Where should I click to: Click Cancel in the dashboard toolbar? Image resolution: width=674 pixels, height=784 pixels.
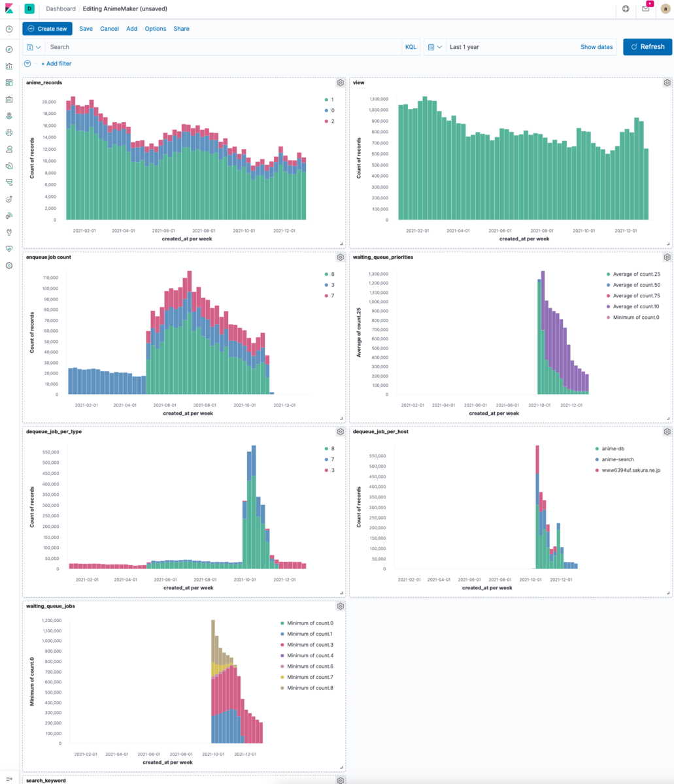[109, 29]
